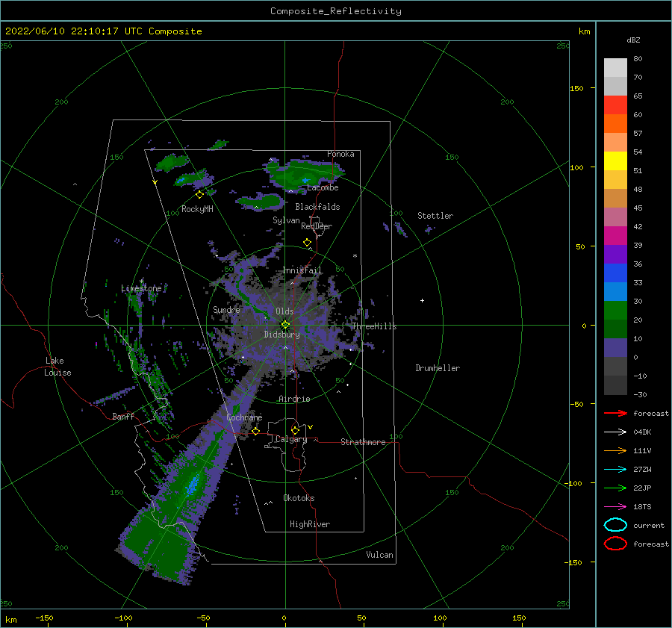
Task: Click the Sylvan label
Action: (x=286, y=220)
